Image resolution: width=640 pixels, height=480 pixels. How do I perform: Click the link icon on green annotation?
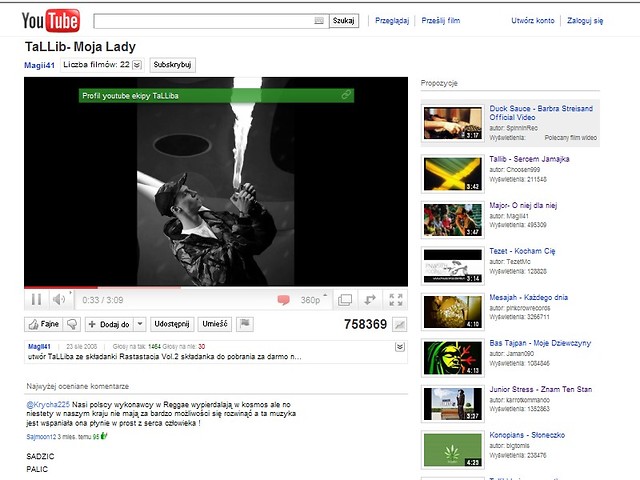(x=346, y=95)
